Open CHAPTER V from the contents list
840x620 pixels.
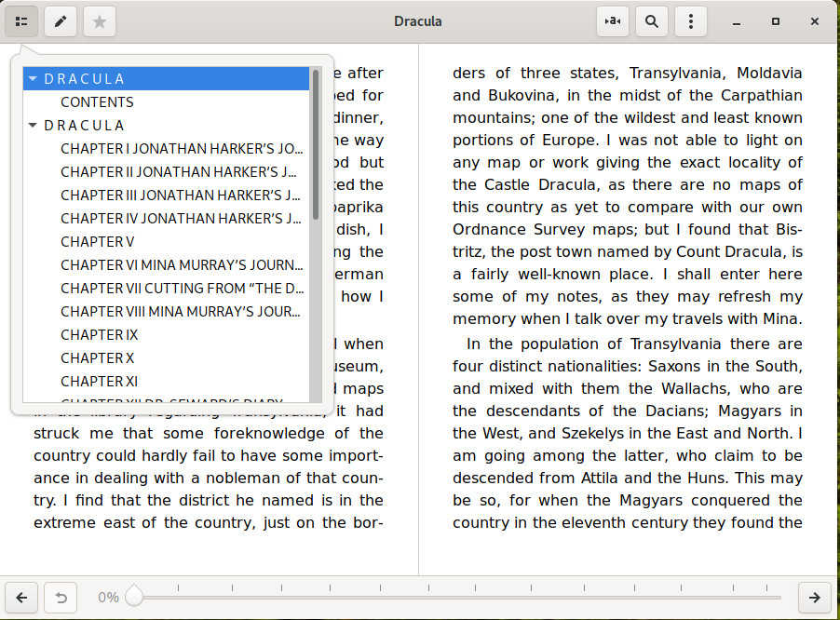coord(97,241)
